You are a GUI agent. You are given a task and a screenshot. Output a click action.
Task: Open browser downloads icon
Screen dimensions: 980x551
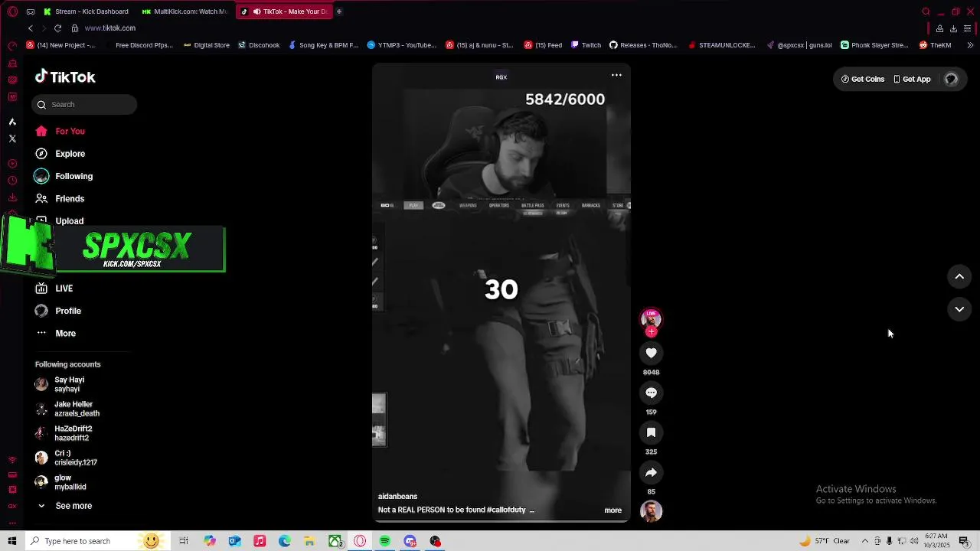tap(953, 28)
